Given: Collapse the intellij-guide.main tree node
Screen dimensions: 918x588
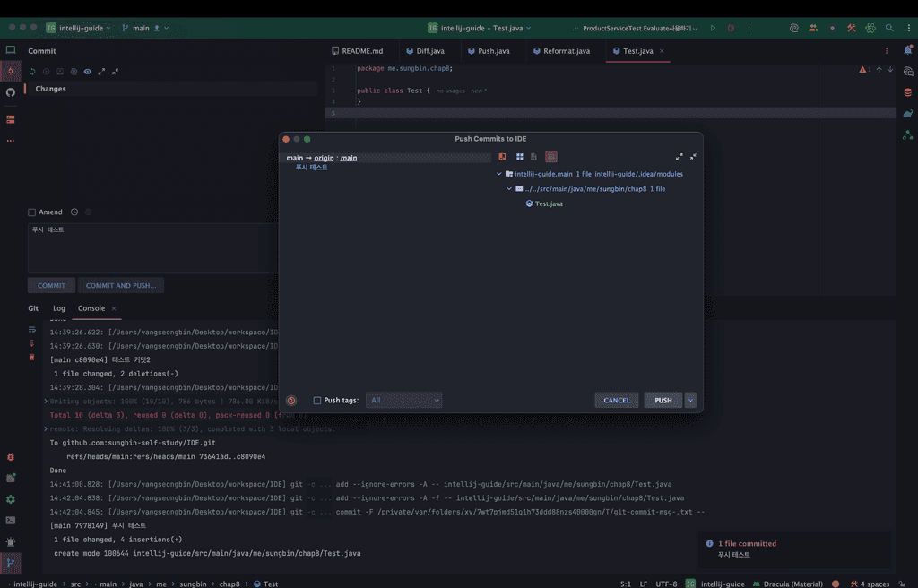Looking at the screenshot, I should pyautogui.click(x=499, y=174).
